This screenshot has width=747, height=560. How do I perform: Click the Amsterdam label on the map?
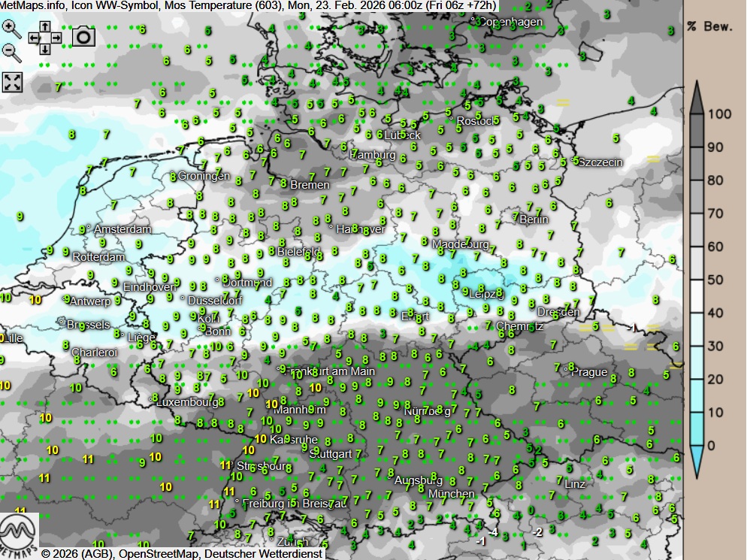[122, 229]
